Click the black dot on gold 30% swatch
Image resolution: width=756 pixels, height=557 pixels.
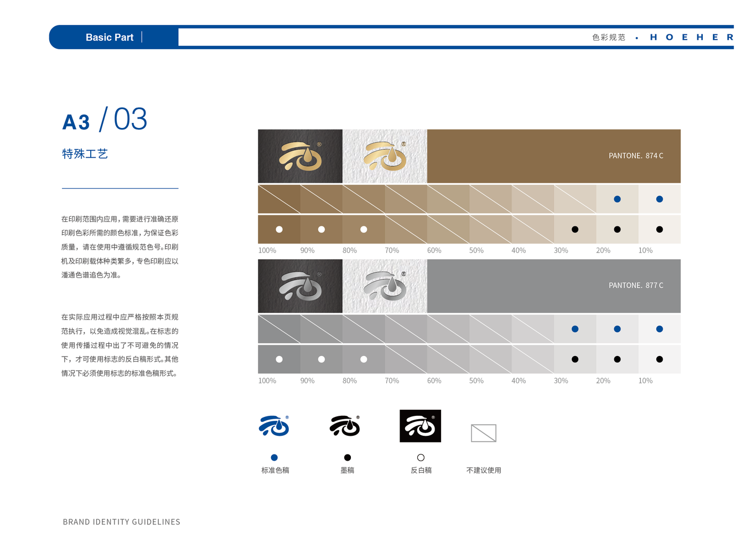tap(575, 229)
